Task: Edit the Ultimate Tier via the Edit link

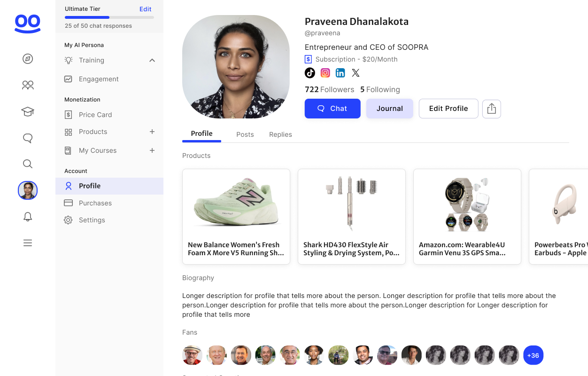Action: tap(145, 8)
